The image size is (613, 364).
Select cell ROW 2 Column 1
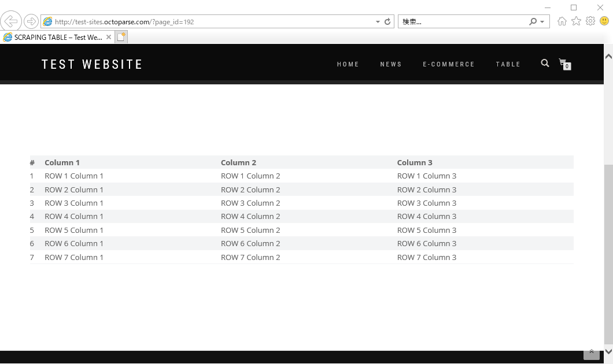point(74,190)
